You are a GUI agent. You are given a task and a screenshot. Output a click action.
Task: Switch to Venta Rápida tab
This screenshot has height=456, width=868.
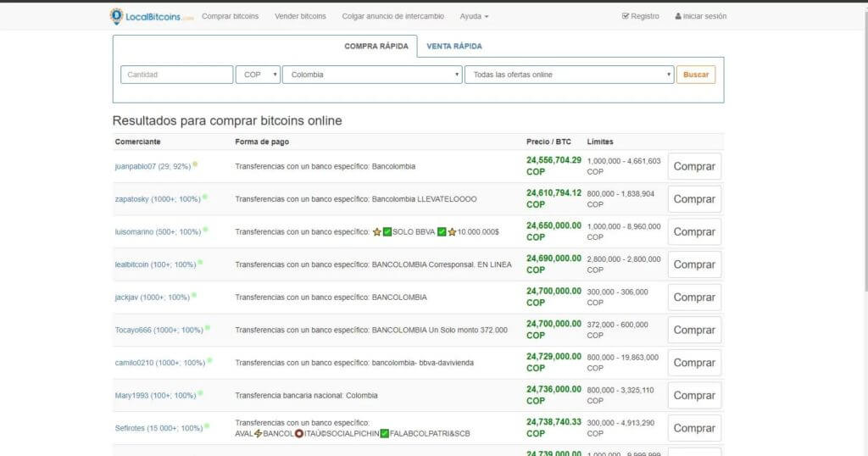pyautogui.click(x=454, y=46)
